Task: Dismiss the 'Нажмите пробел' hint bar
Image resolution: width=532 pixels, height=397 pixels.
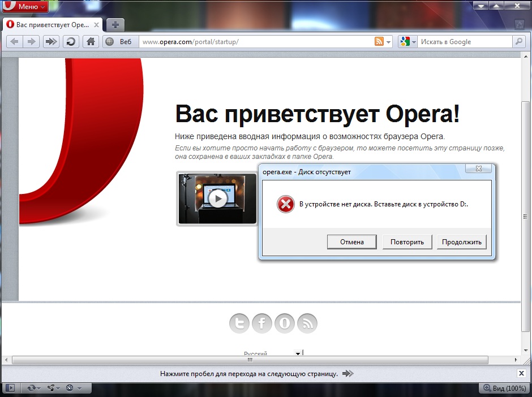Action: point(521,373)
